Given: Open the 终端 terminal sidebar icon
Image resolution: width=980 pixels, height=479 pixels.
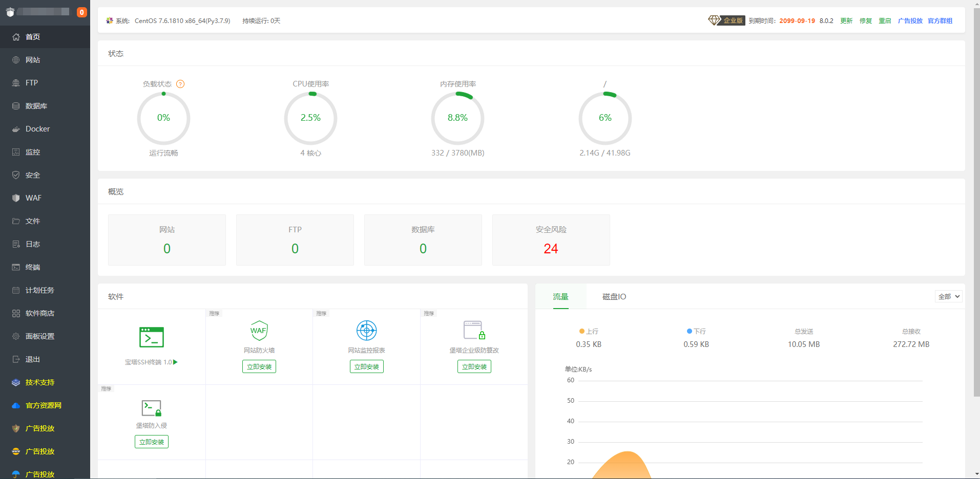Looking at the screenshot, I should tap(16, 267).
